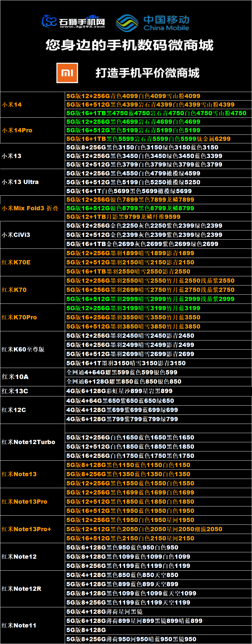Click the orange Xiaomi MI logo
Screen dimensions: 252x644
67,73
